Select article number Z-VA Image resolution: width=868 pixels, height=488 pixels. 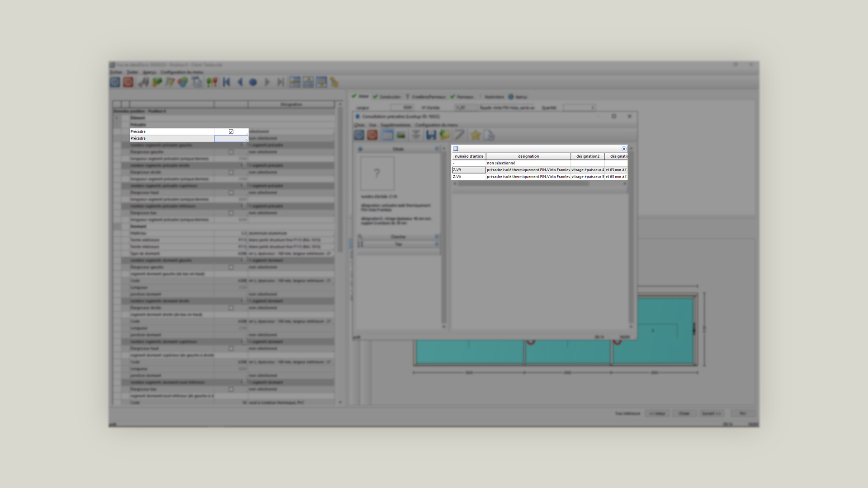tap(469, 177)
